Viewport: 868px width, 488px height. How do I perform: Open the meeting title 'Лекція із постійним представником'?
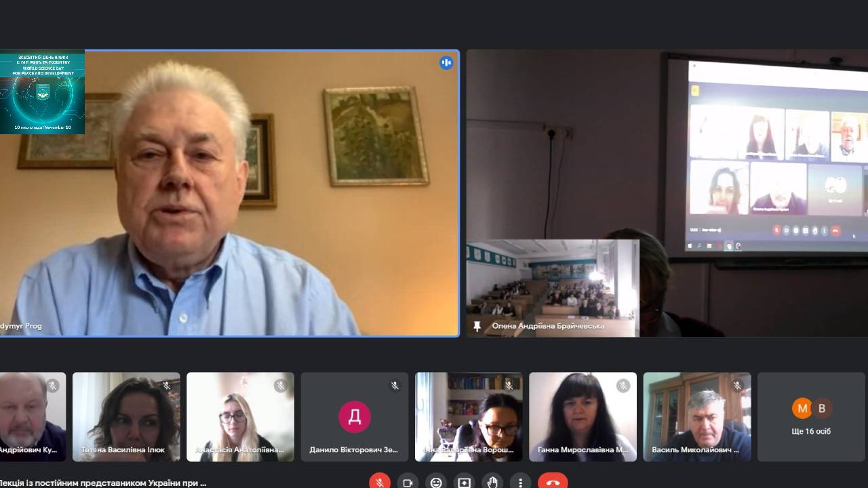(x=103, y=483)
